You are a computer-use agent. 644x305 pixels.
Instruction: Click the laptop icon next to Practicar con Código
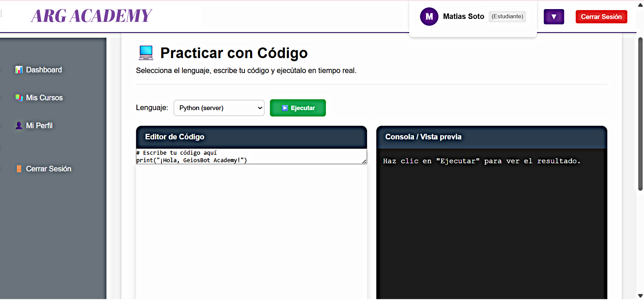[x=145, y=53]
